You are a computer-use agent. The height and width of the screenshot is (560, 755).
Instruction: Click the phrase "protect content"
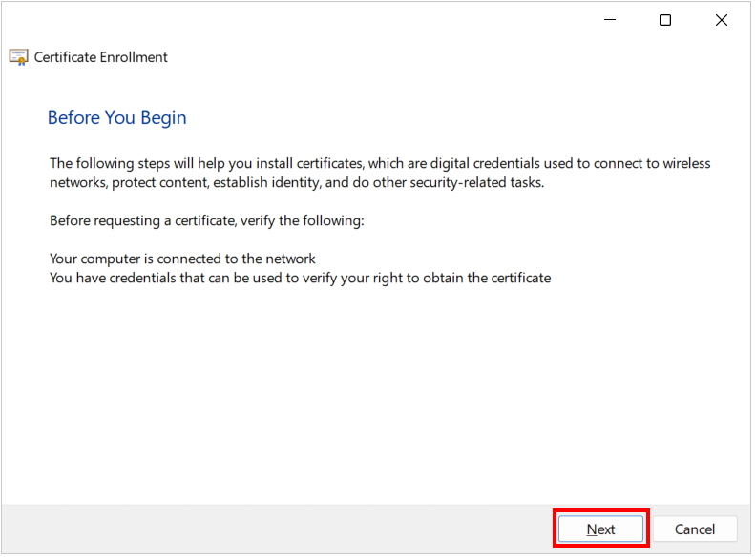pyautogui.click(x=161, y=183)
